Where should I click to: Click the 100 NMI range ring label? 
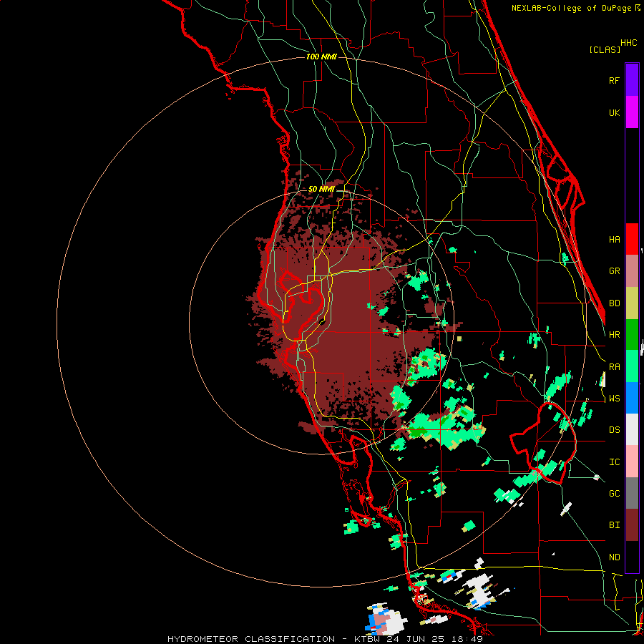[x=321, y=57]
